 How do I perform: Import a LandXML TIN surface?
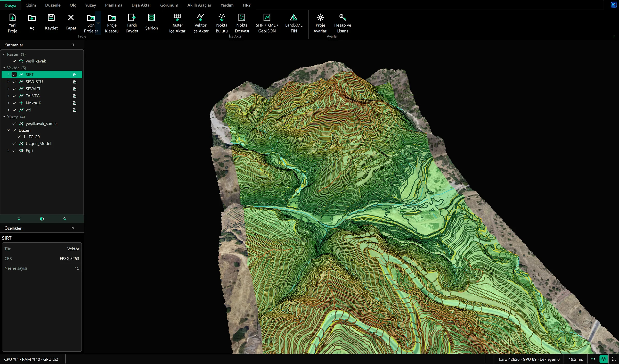(294, 23)
